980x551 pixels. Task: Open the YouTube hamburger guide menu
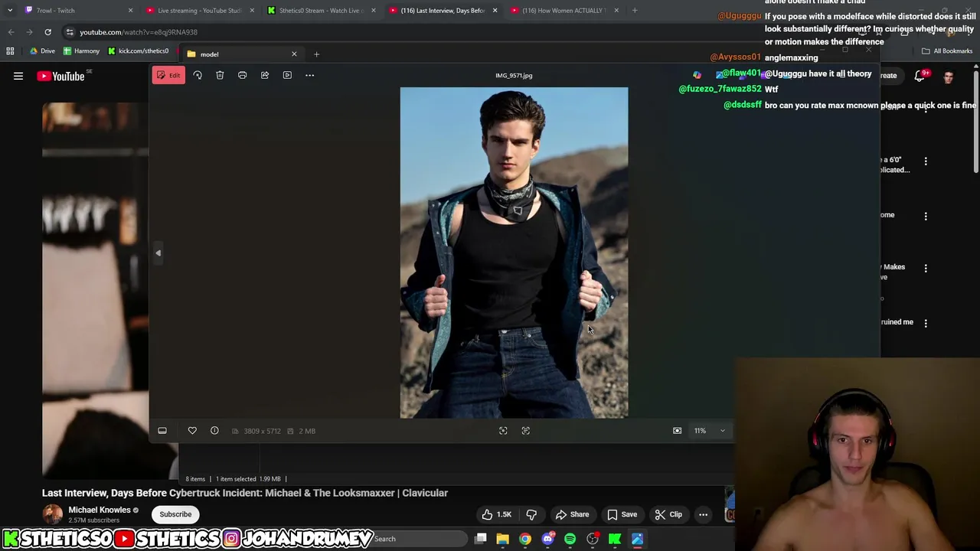[18, 76]
